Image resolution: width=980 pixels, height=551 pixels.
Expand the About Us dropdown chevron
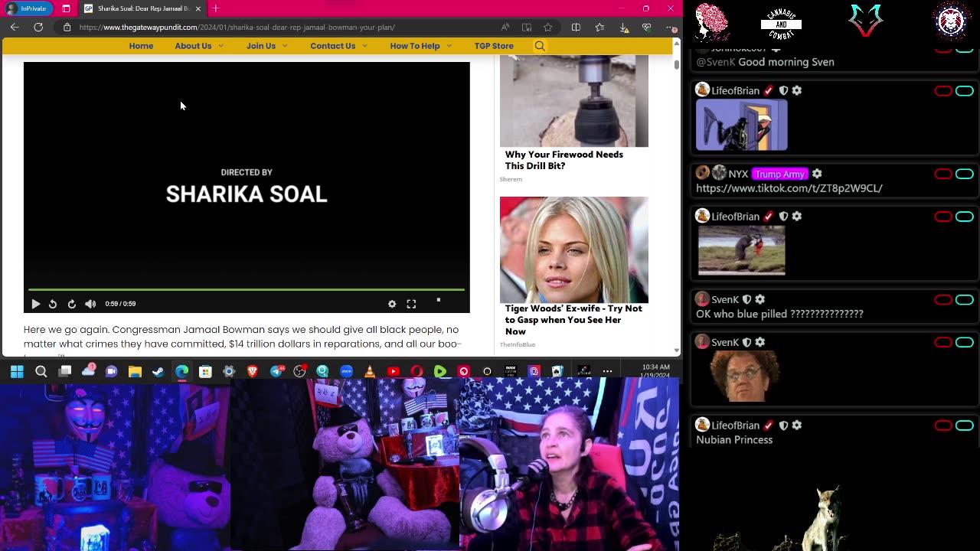tap(221, 46)
